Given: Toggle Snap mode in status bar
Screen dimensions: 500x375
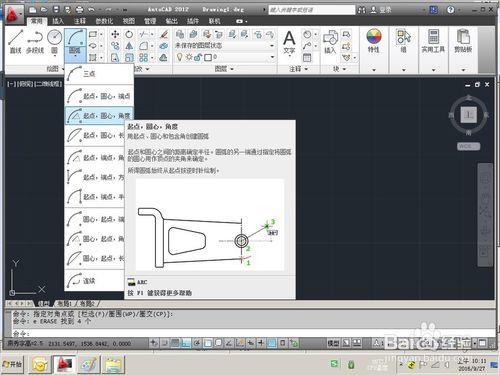Looking at the screenshot, I should click(165, 342).
